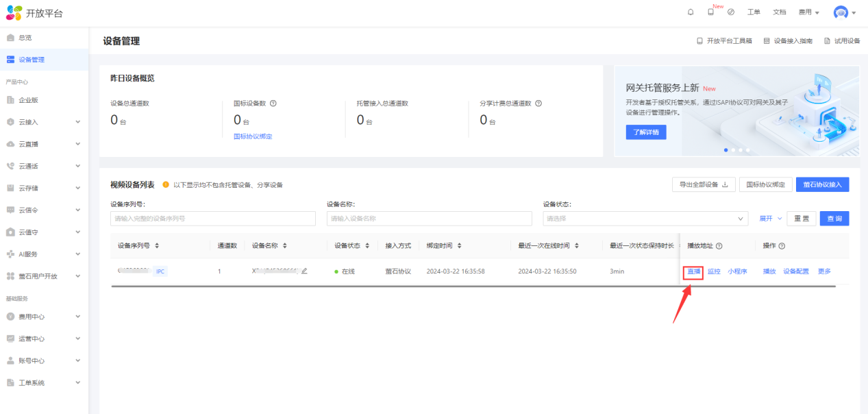This screenshot has height=414, width=868.
Task: Focus the 设备序列号 input field
Action: (x=212, y=219)
